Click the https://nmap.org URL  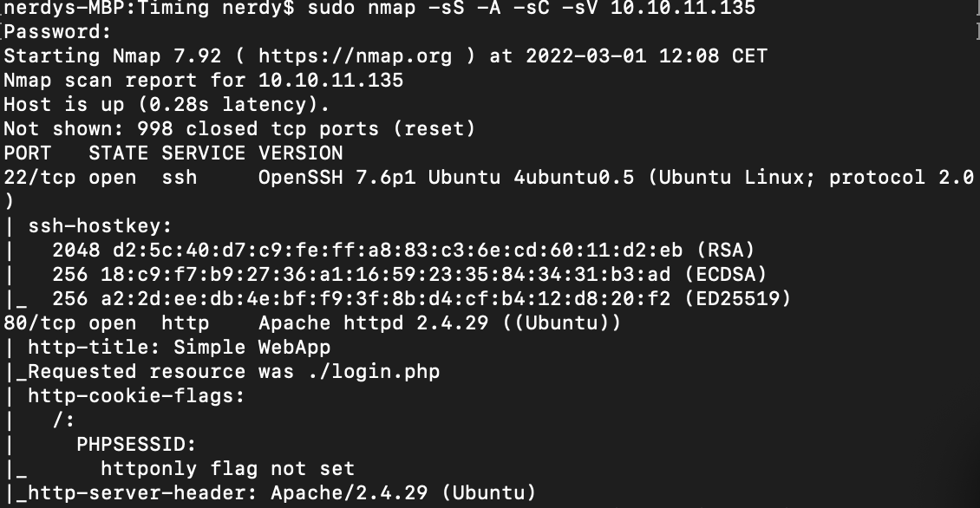coord(355,56)
